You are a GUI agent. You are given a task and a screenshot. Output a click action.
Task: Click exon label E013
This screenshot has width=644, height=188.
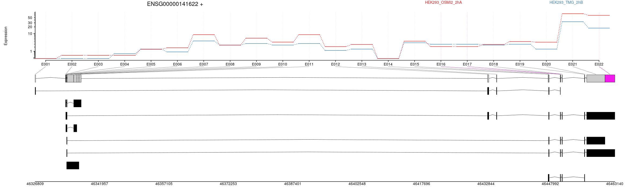click(x=362, y=64)
